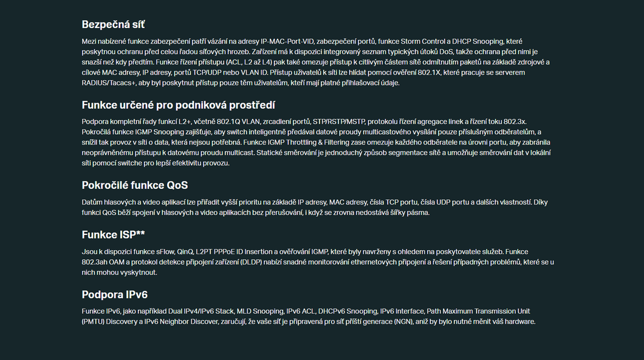Click the "Funkce určené pro podniková prostředí" heading
Image resolution: width=644 pixels, height=360 pixels.
179,104
